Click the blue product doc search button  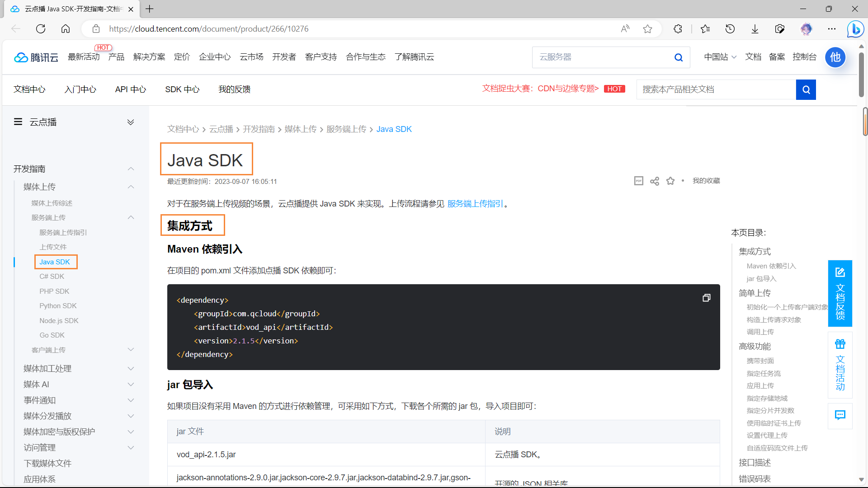(806, 89)
